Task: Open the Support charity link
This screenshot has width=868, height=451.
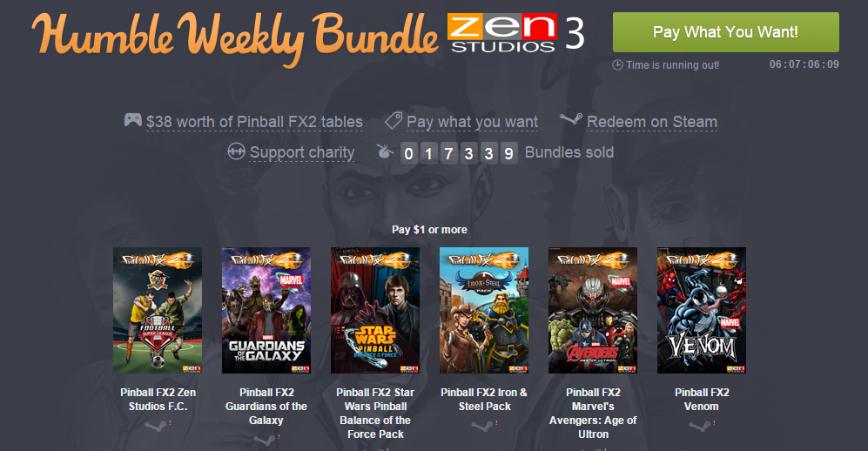Action: [302, 152]
